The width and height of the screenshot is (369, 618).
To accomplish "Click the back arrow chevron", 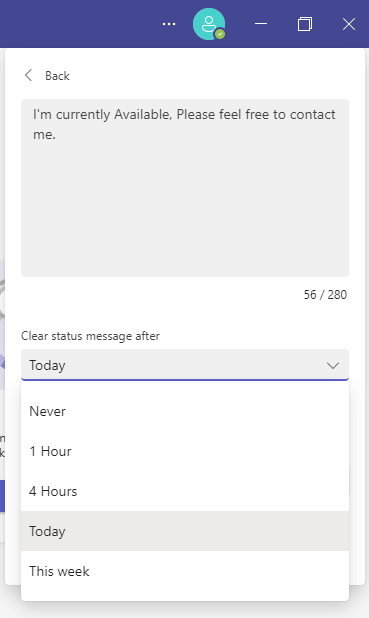I will (x=28, y=75).
